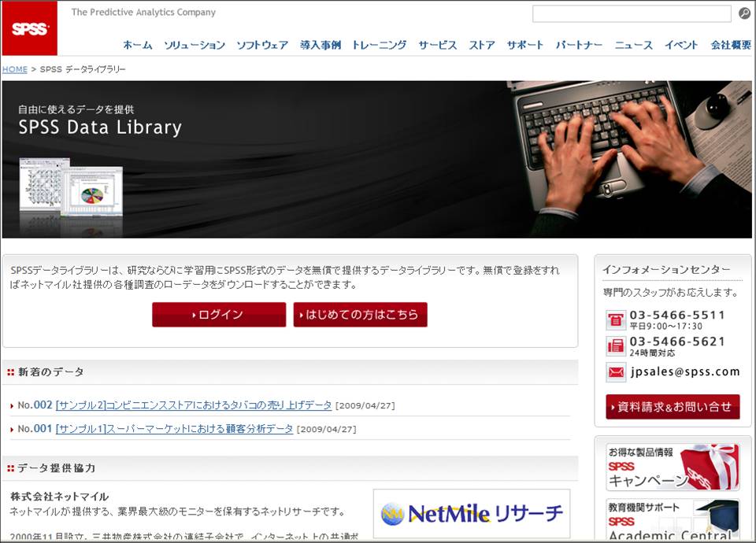Open the SPSS Academic Central banner
Viewport: 756px width, 543px height.
[673, 519]
